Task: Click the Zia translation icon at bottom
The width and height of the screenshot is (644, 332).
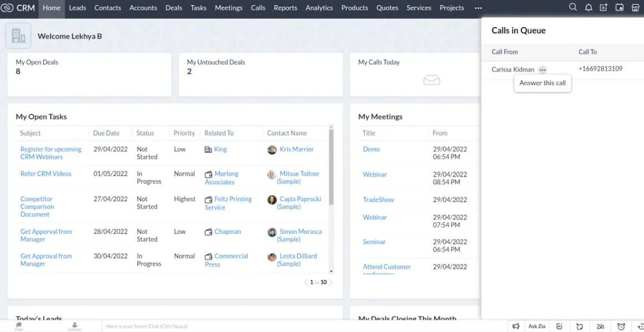Action: (600, 326)
